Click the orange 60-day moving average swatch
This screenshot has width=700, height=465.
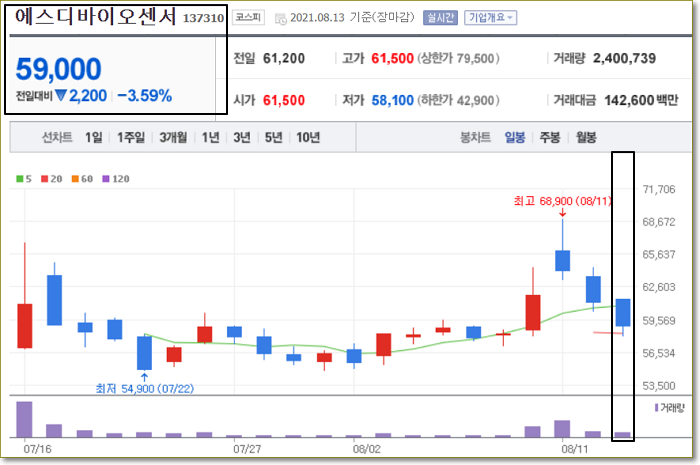pyautogui.click(x=75, y=179)
